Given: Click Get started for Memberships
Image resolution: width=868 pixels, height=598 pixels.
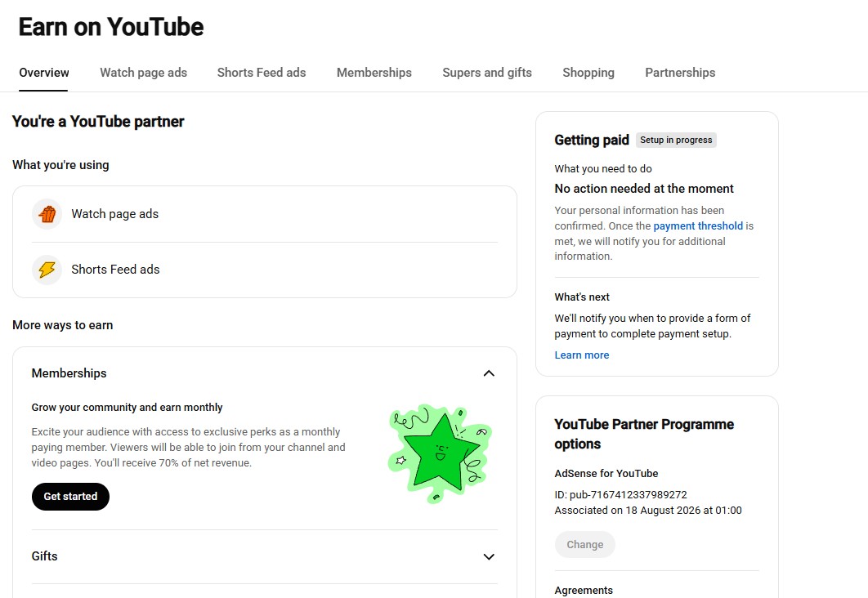Looking at the screenshot, I should 70,496.
